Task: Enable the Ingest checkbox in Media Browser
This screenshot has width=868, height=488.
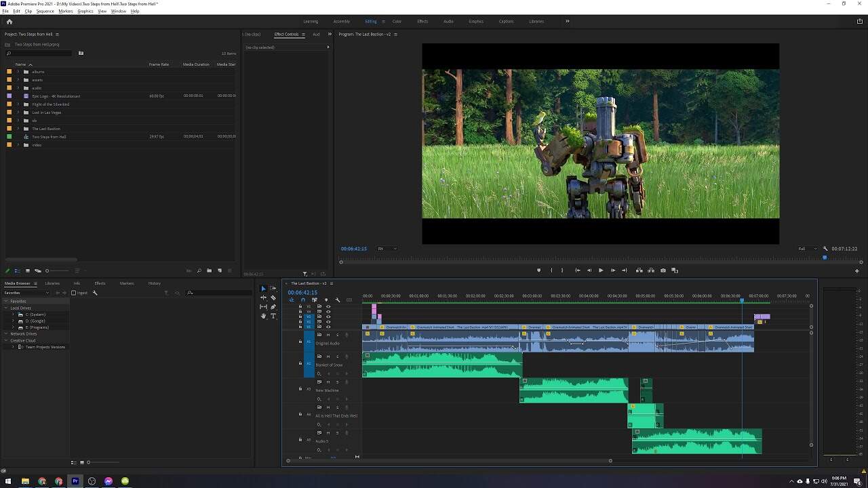Action: coord(73,293)
